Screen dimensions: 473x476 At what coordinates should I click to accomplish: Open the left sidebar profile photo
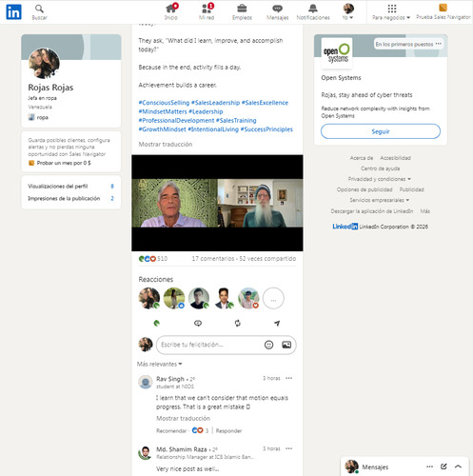(x=44, y=63)
